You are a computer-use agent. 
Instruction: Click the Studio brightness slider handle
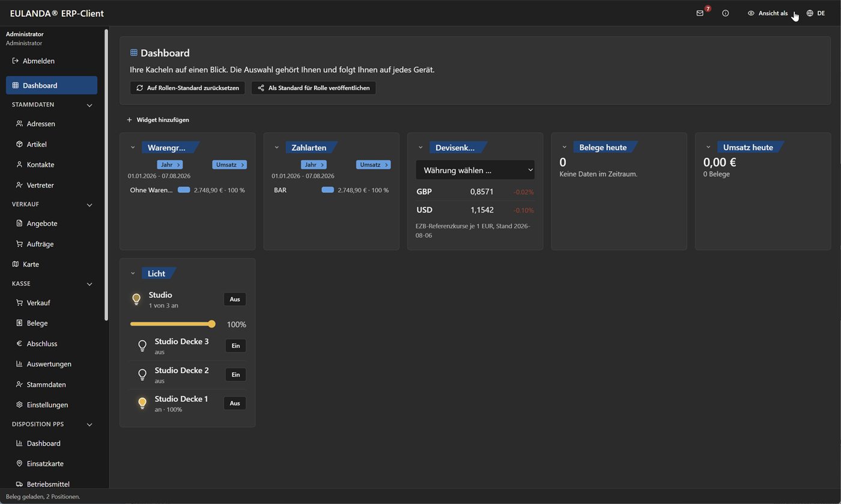211,324
